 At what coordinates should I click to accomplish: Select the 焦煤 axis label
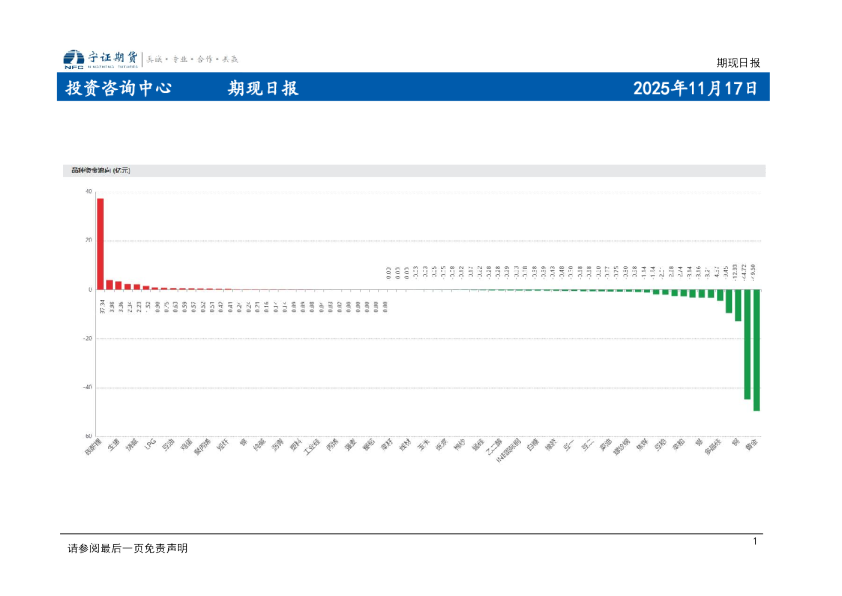tap(130, 444)
